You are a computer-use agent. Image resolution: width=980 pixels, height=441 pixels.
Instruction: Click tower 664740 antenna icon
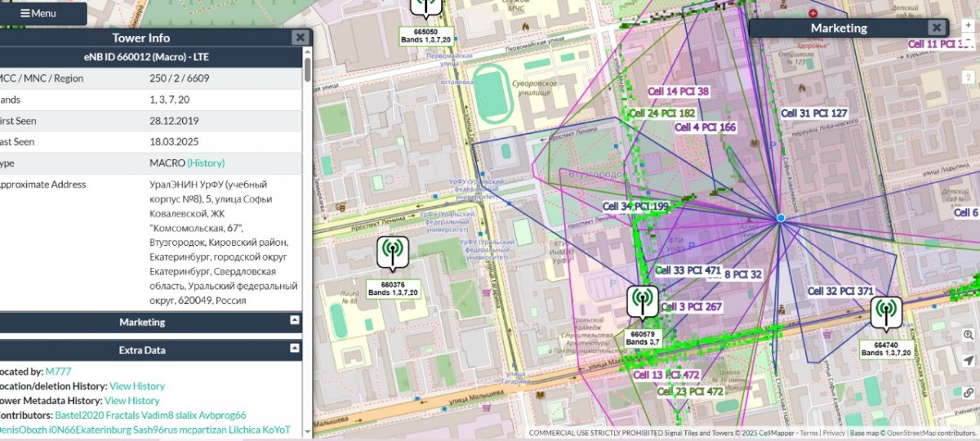point(885,311)
